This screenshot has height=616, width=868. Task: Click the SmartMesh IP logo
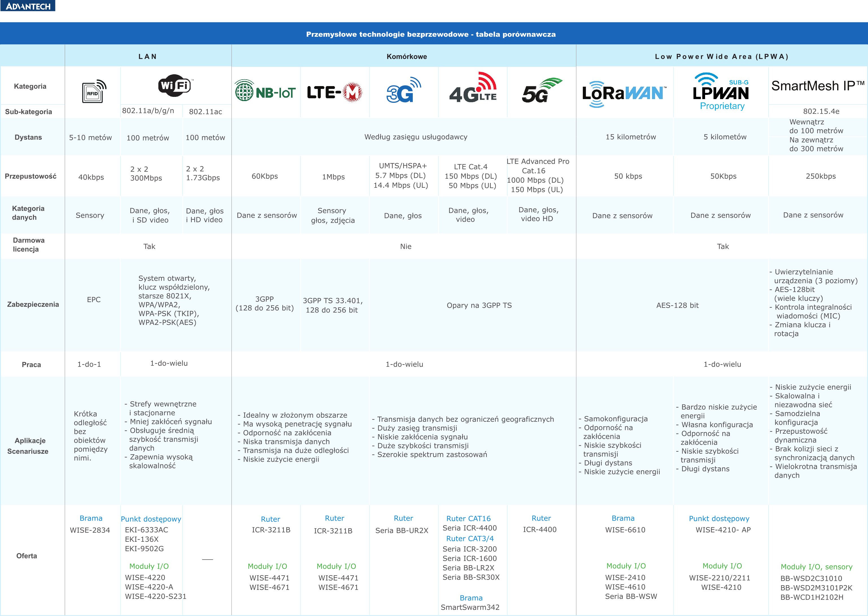pos(818,86)
